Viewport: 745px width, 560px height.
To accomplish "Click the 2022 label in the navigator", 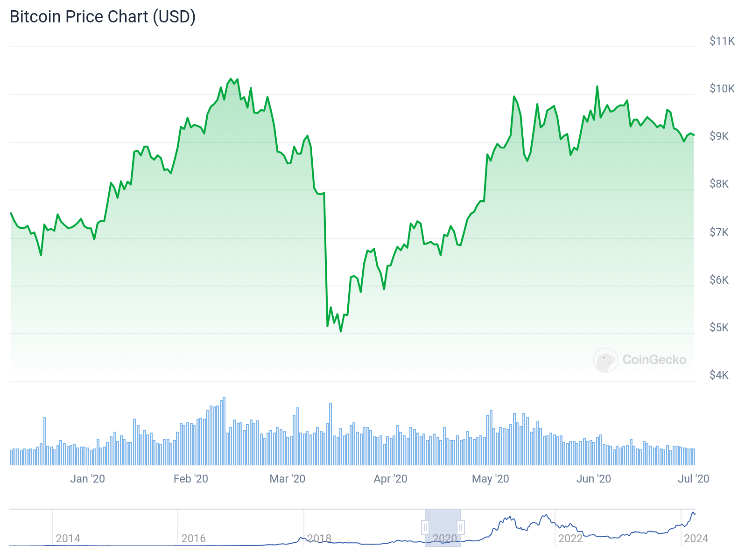I will point(570,539).
